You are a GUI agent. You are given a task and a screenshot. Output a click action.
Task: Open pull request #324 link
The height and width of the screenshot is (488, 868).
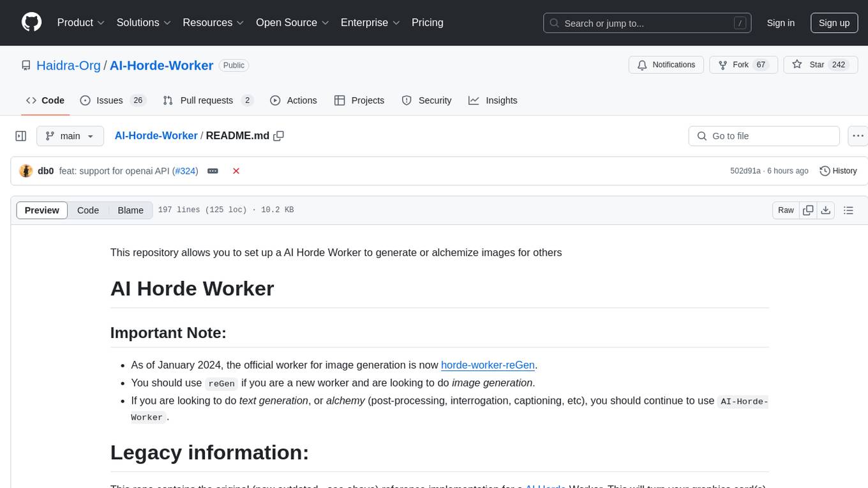pos(185,171)
